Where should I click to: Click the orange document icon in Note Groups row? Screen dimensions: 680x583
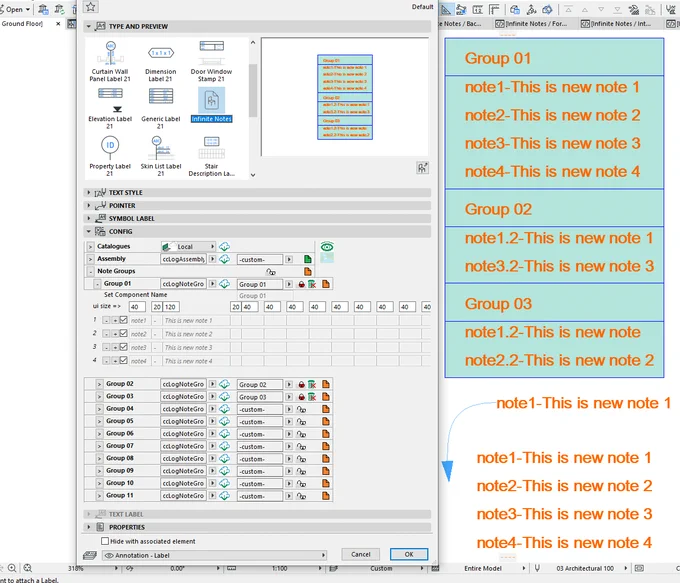[308, 272]
